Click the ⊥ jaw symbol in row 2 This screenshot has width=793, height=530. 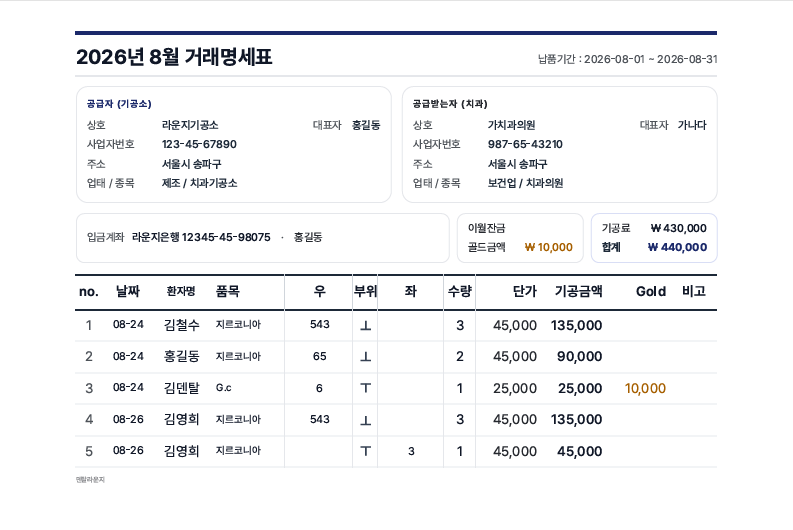[x=365, y=357]
